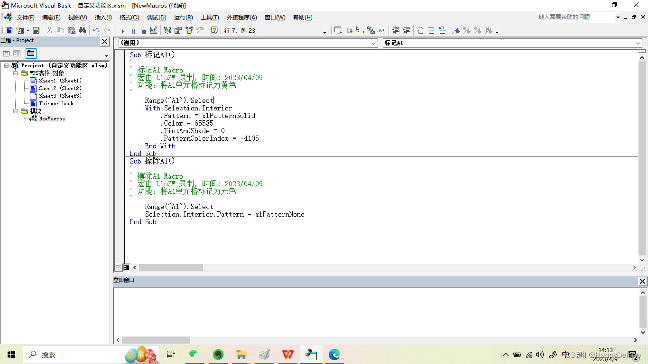648x364 pixels.
Task: Click the Paste icon in the toolbar
Action: 71,30
